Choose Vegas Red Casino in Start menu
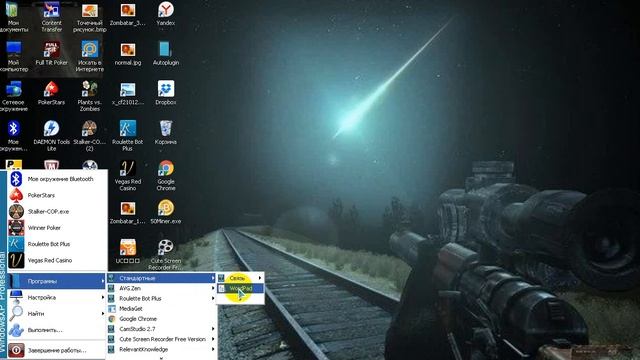Image resolution: width=640 pixels, height=360 pixels. point(57,260)
